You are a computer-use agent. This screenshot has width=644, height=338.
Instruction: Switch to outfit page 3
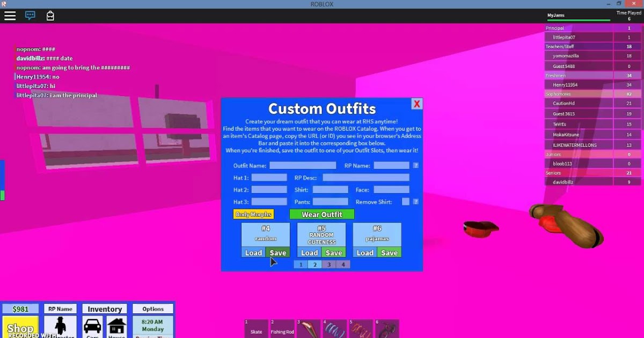(x=329, y=264)
